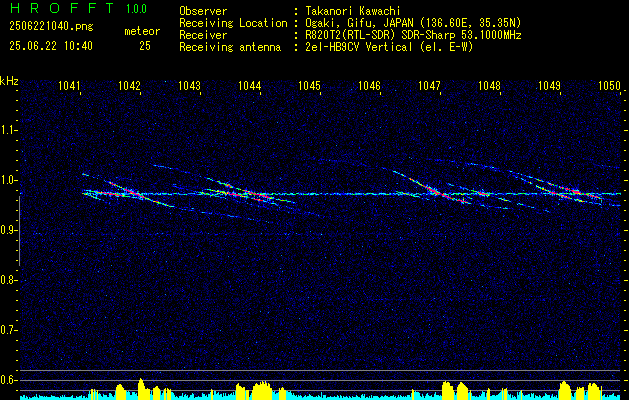Select the 0.9 kHz axis label

click(8, 230)
